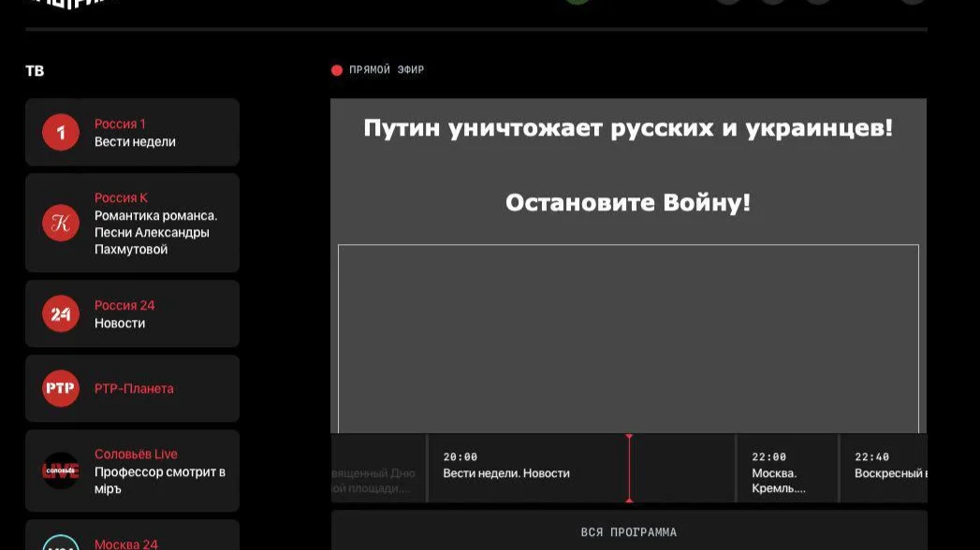
Task: Pick the 22:40 Воскресный schedule entry
Action: pos(889,466)
